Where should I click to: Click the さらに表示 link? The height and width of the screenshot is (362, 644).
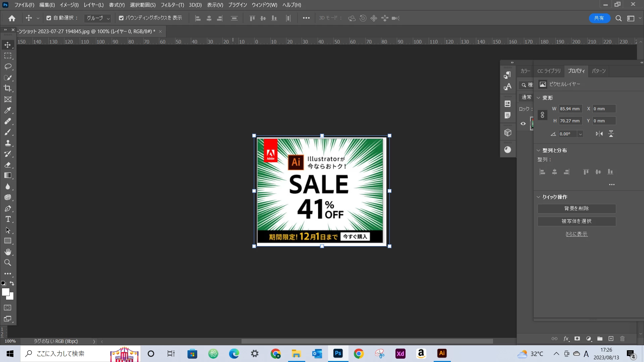pos(576,234)
